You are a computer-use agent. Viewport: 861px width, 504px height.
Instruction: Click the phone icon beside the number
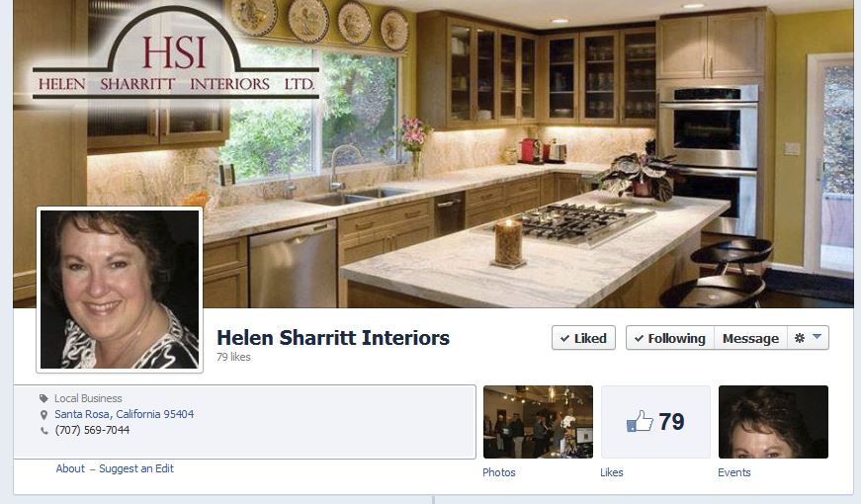click(x=43, y=431)
